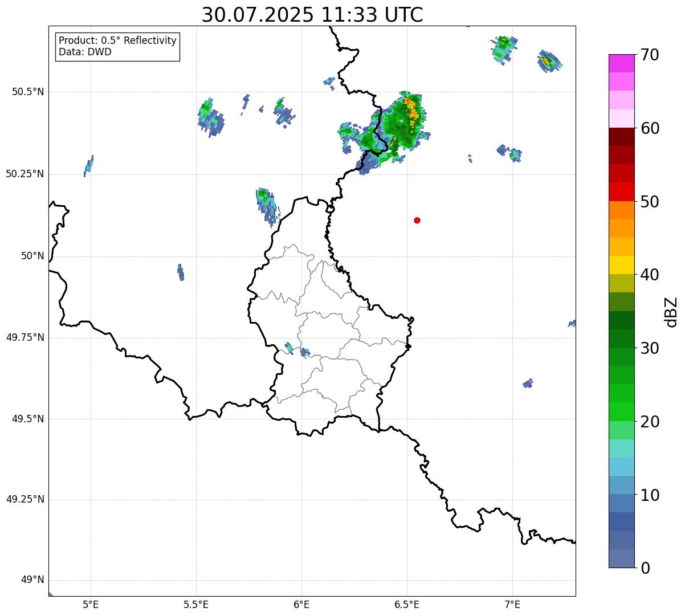The image size is (685, 616).
Task: Click the bright green swatch above 20
Action: coord(621,411)
